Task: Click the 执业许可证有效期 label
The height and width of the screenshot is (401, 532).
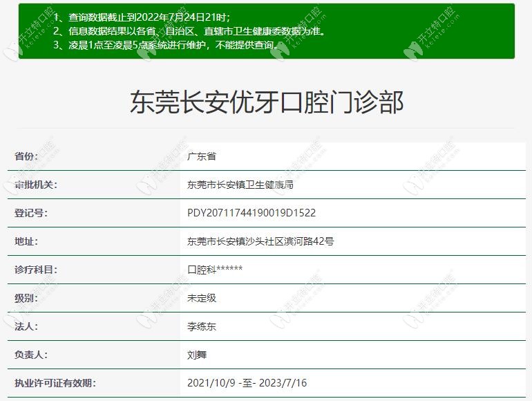Action: (x=55, y=383)
